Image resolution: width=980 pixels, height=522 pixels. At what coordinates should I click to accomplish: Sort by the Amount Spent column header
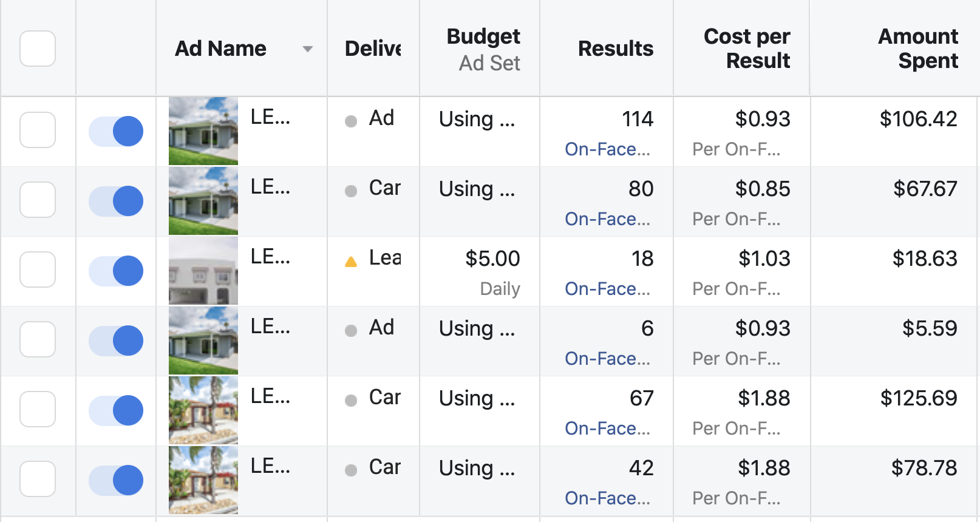(x=918, y=49)
